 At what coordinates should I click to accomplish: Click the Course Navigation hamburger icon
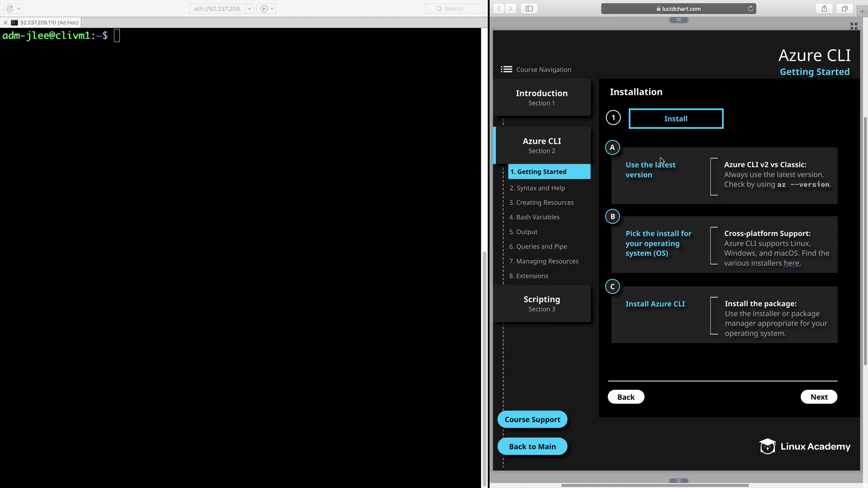point(506,69)
